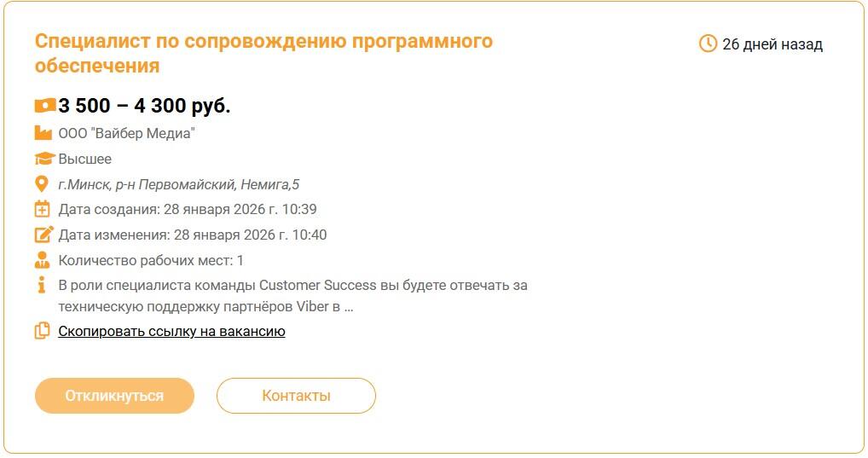This screenshot has height=458, width=868.
Task: Click the calendar icon for creation date
Action: pos(43,209)
